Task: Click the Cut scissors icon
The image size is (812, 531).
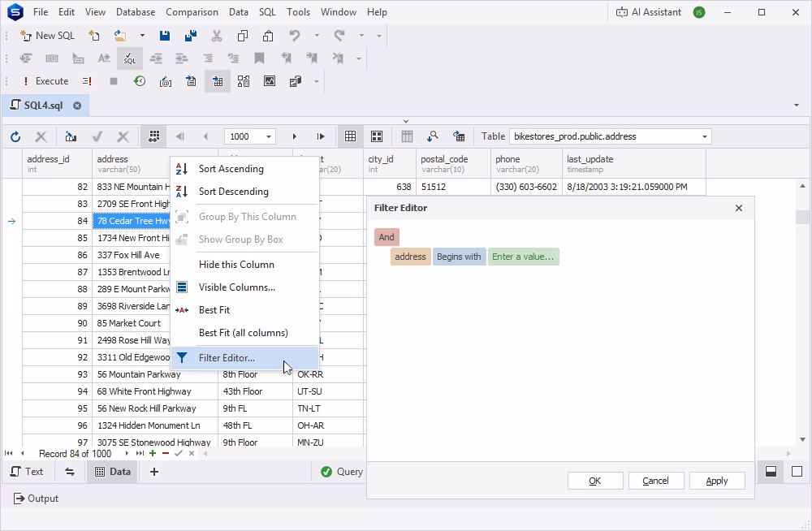Action: coord(217,36)
